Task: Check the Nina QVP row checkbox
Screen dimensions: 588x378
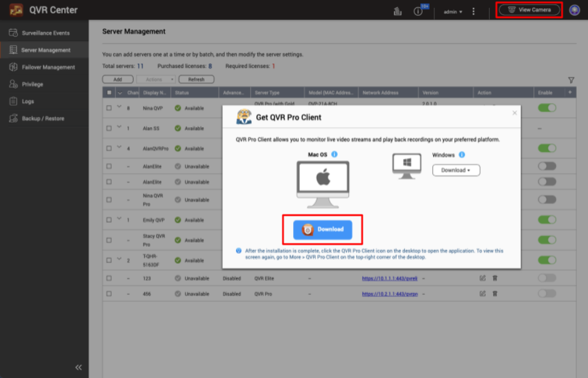Action: click(109, 108)
